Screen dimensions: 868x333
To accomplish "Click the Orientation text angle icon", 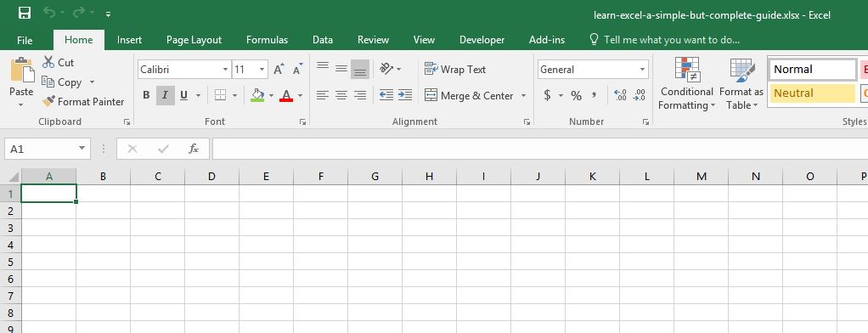I will pos(386,69).
